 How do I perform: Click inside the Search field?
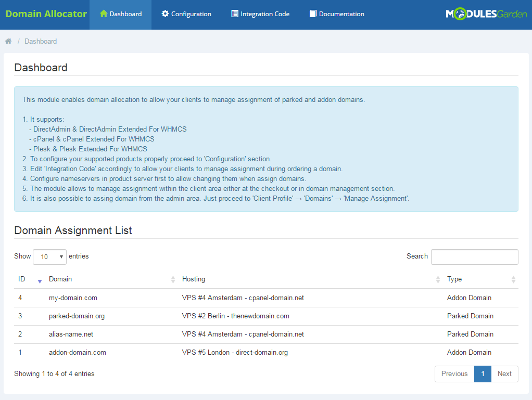[474, 256]
